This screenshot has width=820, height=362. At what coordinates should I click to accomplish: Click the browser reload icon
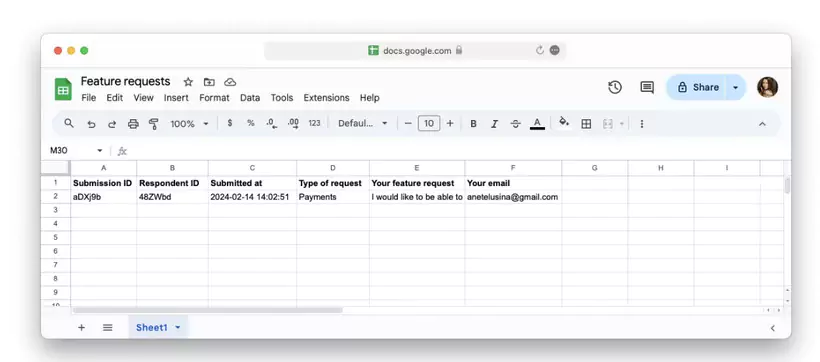coord(540,50)
